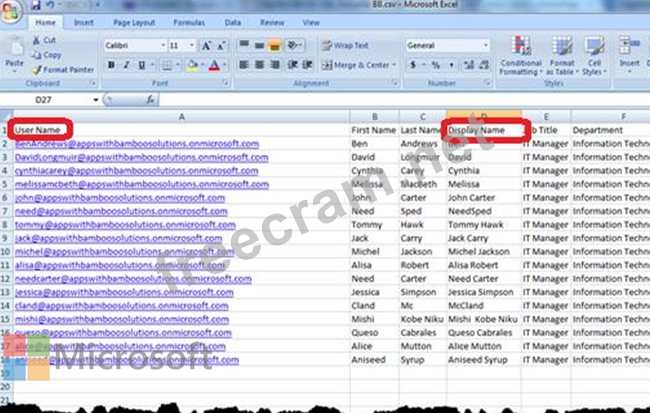The image size is (650, 413).
Task: Align text left icon
Action: click(244, 65)
